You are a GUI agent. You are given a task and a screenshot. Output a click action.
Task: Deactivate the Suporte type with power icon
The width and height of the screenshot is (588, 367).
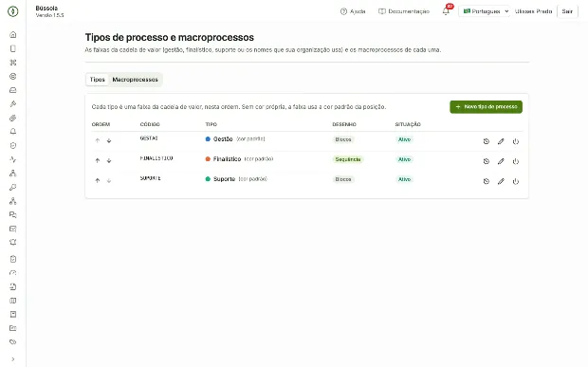[x=516, y=181]
